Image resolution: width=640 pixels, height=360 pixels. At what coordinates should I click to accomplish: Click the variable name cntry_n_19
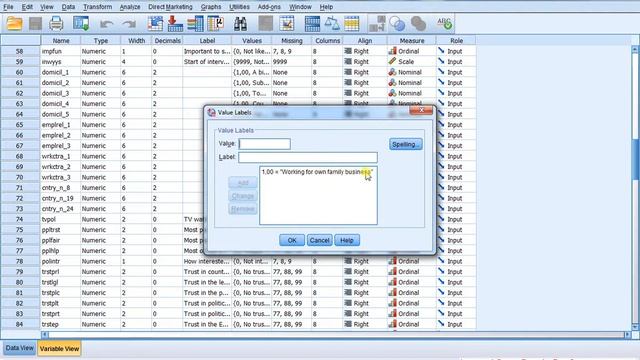tap(57, 198)
